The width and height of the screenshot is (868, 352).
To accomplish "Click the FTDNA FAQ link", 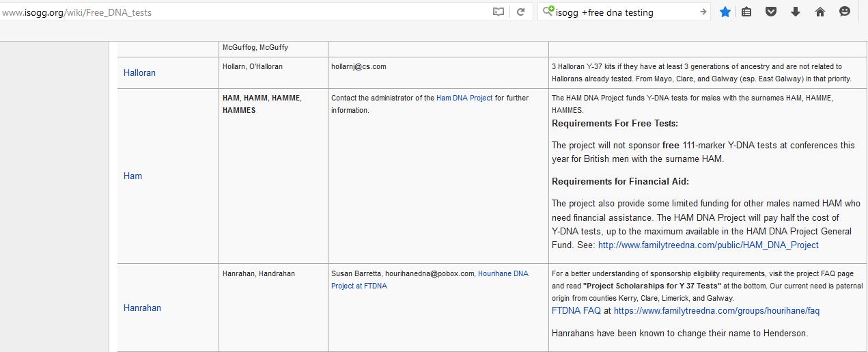I will (576, 310).
